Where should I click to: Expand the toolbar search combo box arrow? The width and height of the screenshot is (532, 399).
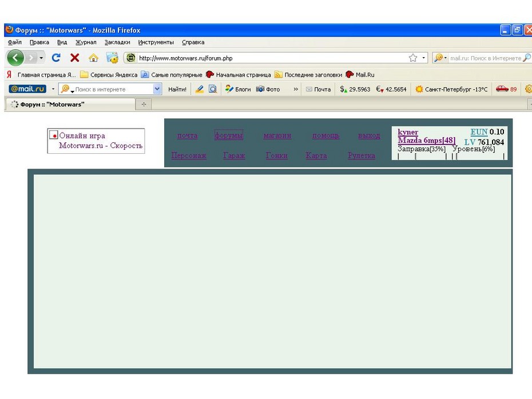[x=157, y=89]
